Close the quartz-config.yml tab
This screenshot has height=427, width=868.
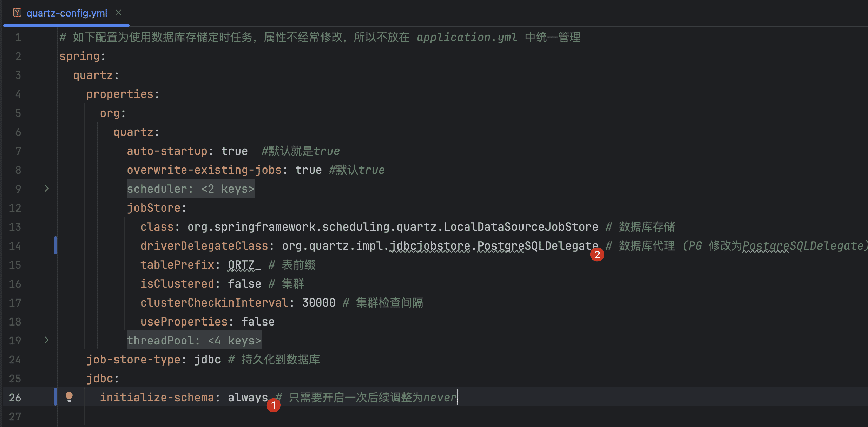click(x=118, y=13)
